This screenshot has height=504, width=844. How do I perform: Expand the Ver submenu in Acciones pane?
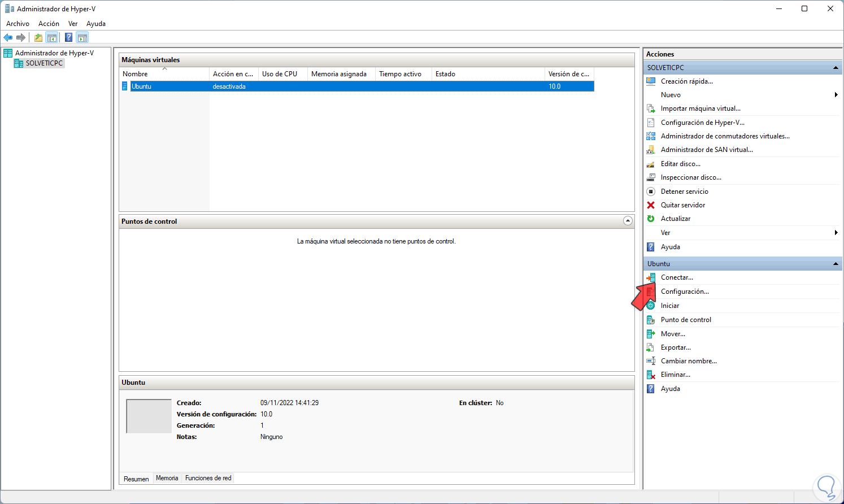click(836, 233)
